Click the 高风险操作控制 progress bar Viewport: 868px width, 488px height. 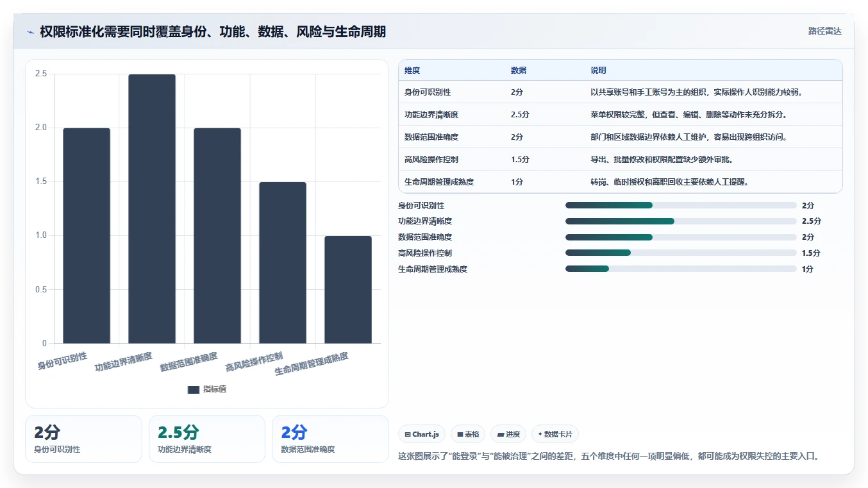(x=681, y=253)
